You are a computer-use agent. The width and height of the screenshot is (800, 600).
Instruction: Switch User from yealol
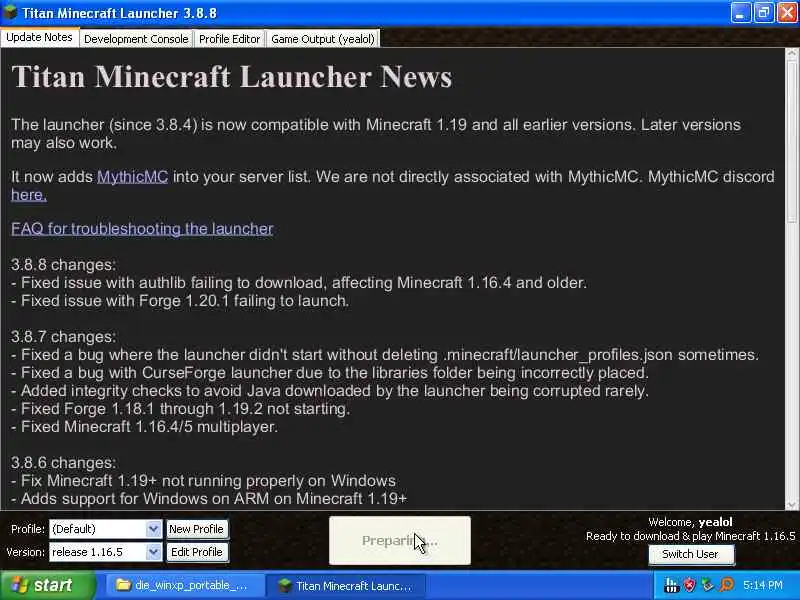[690, 554]
